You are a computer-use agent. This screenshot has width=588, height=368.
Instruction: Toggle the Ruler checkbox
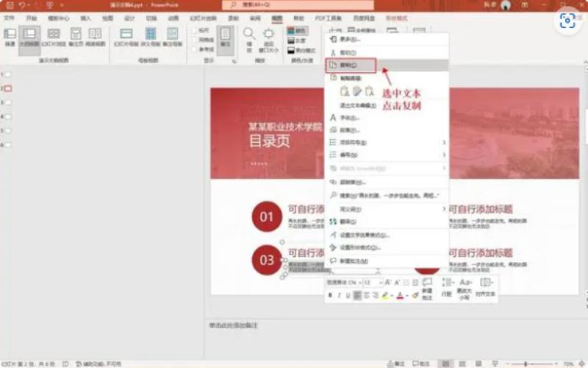[195, 30]
